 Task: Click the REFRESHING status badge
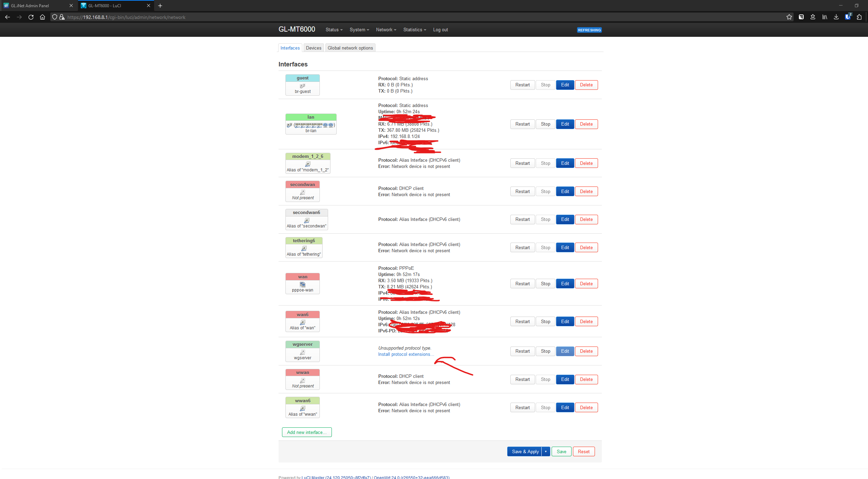pyautogui.click(x=589, y=30)
